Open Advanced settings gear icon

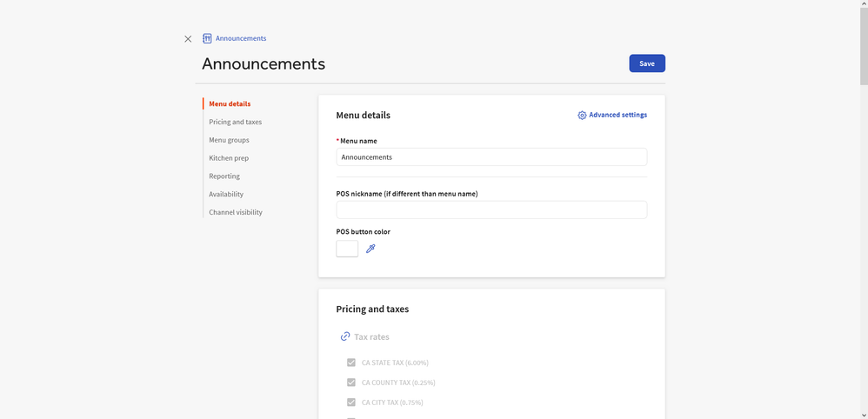pos(582,115)
